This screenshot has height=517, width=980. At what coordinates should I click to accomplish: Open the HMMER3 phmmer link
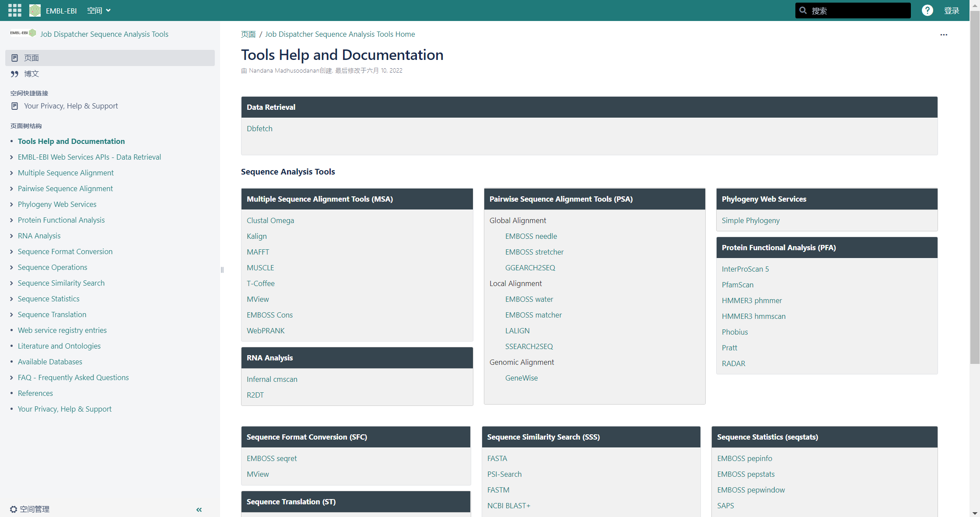752,300
